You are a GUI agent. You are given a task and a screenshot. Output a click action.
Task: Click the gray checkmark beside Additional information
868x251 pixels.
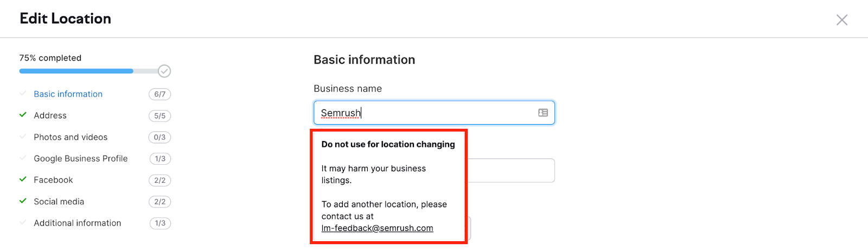coord(23,223)
